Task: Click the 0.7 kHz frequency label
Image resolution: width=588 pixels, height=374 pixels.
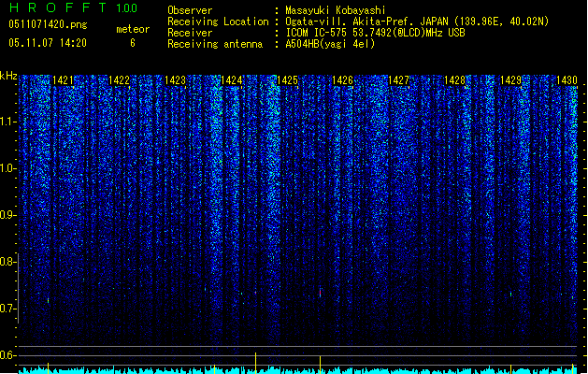Action: pos(7,309)
